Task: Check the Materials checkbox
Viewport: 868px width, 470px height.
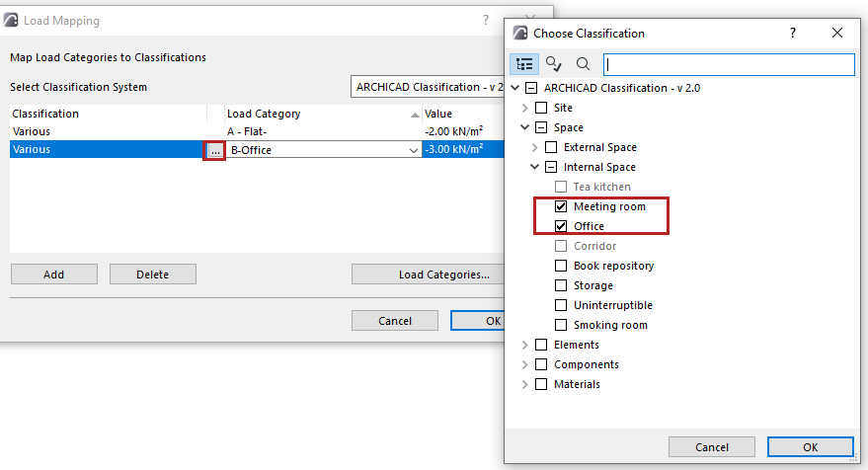Action: [x=541, y=384]
